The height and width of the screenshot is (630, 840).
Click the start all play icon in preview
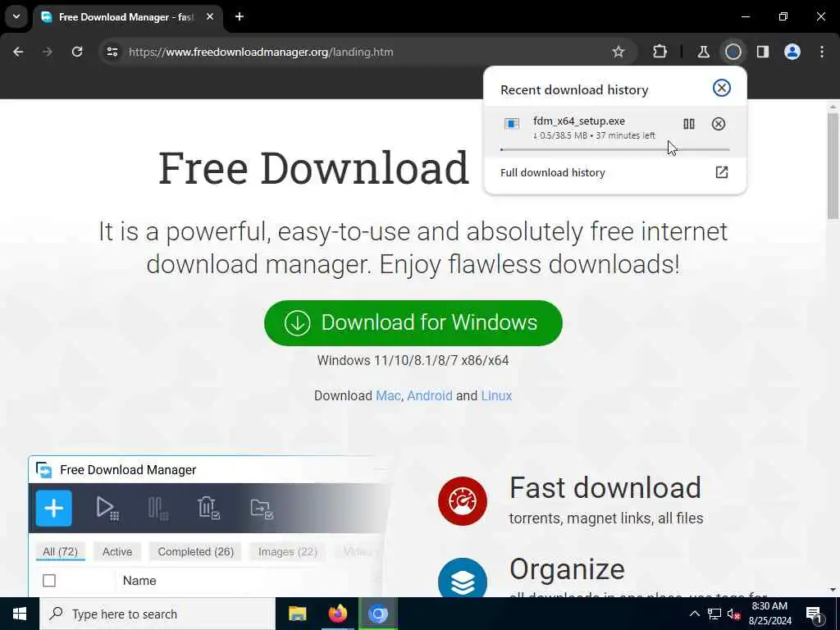pos(107,508)
